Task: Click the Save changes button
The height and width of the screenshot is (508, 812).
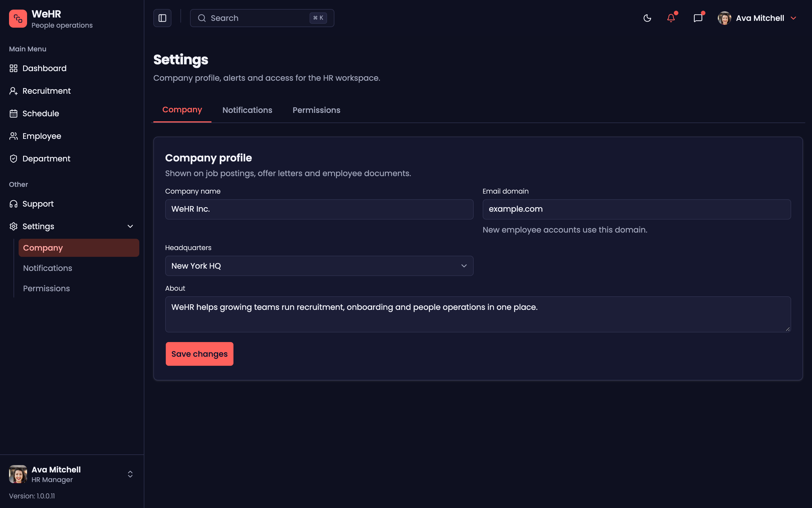Action: click(x=199, y=354)
